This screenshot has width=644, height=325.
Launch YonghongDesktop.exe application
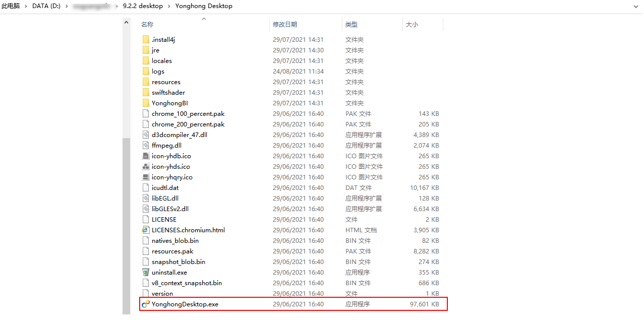pyautogui.click(x=185, y=304)
